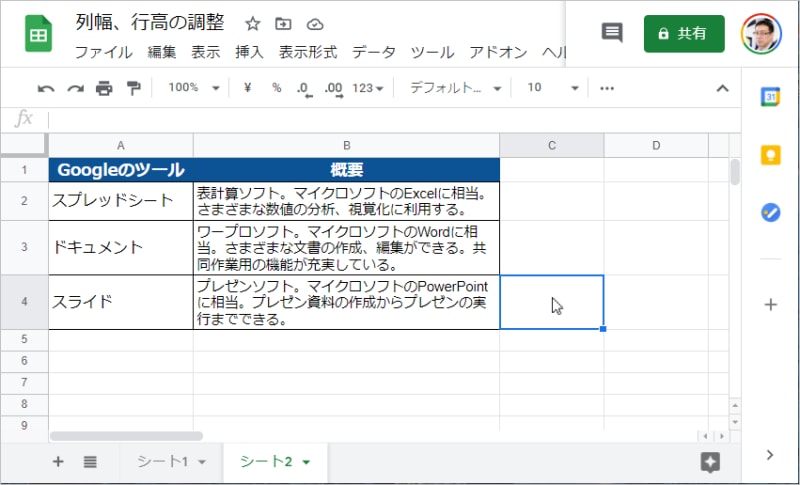Open the 挿入 menu

coord(249,53)
